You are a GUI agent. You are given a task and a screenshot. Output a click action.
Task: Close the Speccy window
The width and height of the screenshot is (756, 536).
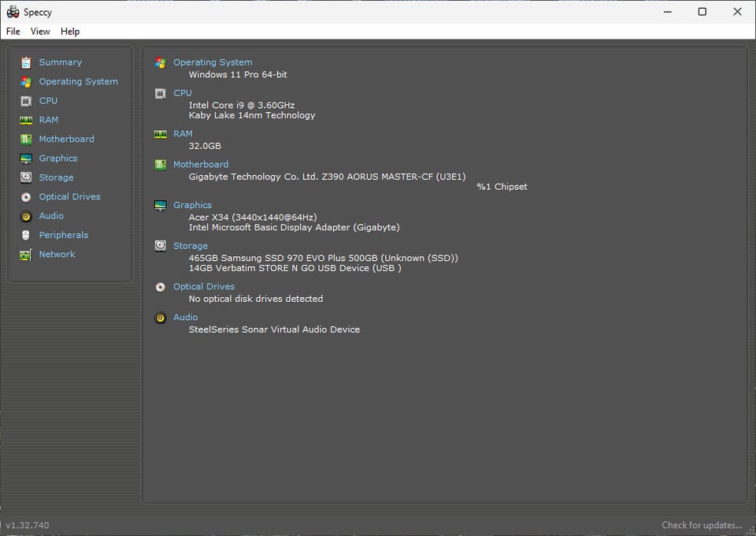[738, 12]
